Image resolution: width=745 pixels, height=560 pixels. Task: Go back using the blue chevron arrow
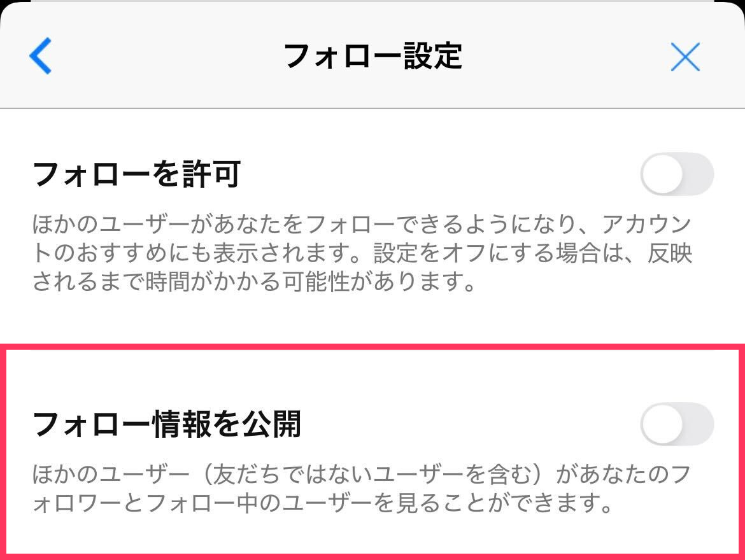[40, 56]
